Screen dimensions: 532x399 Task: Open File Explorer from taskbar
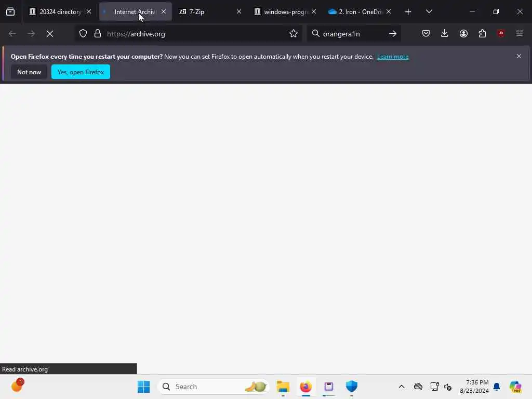click(x=283, y=387)
